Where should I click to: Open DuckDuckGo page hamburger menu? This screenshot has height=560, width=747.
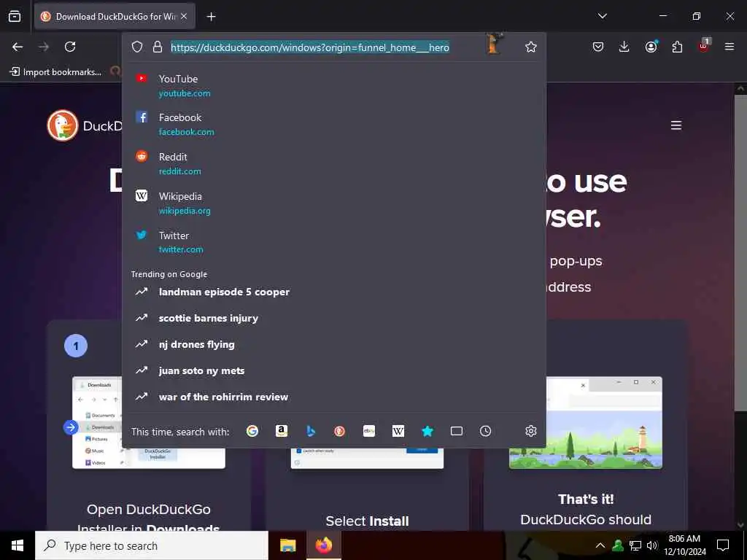pos(676,125)
